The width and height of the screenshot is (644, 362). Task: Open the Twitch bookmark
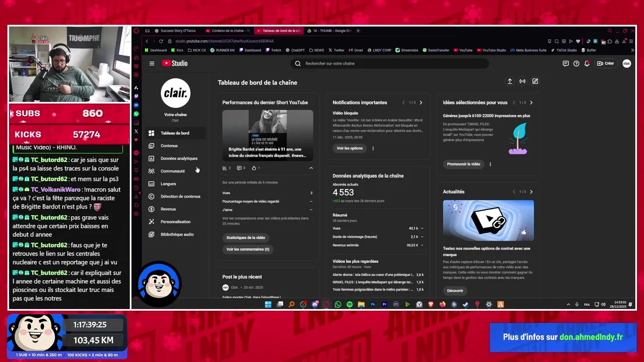click(273, 50)
